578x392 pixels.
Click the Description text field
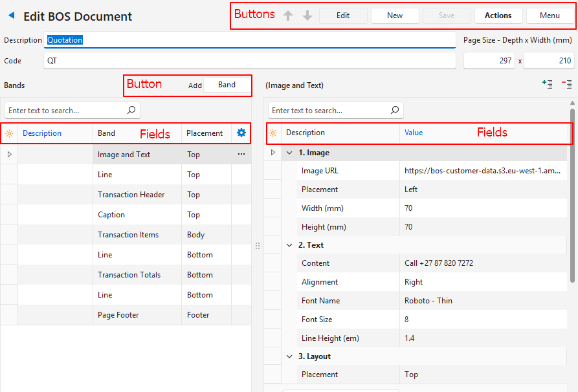click(x=250, y=40)
